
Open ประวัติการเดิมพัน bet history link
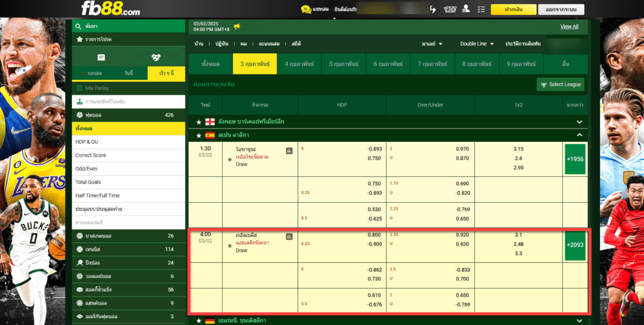click(x=523, y=43)
